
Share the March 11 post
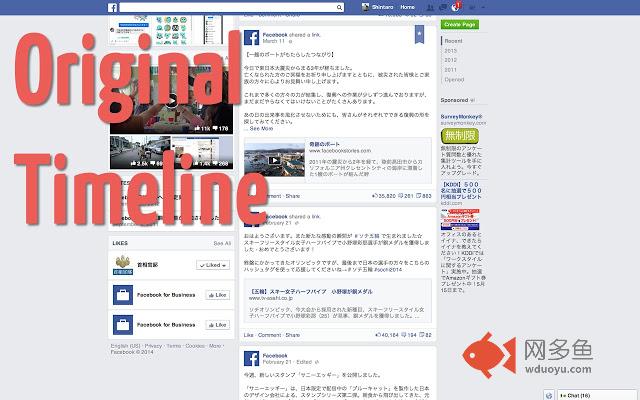[x=292, y=196]
